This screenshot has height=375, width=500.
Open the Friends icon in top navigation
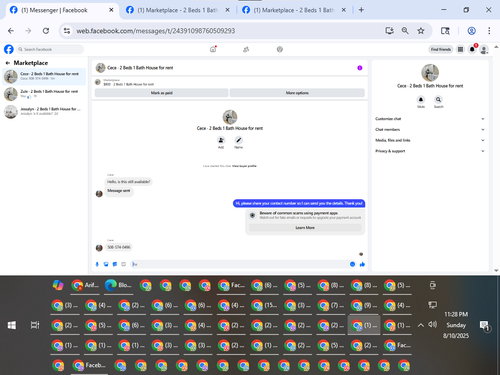tap(246, 49)
